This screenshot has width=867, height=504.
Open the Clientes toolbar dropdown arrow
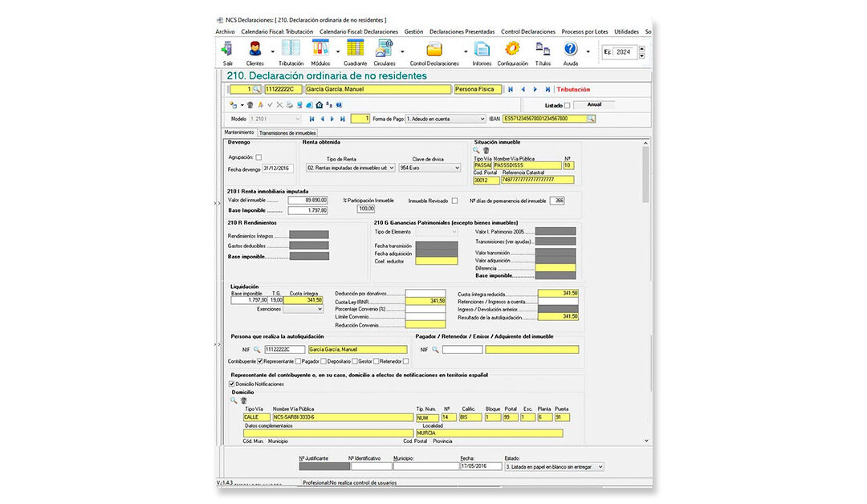[x=272, y=52]
